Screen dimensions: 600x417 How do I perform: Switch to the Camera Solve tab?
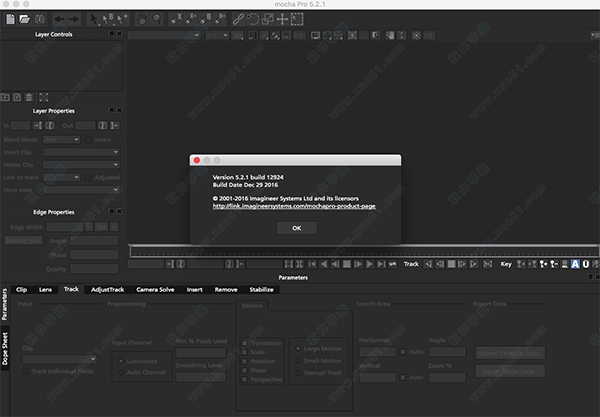[x=155, y=290]
